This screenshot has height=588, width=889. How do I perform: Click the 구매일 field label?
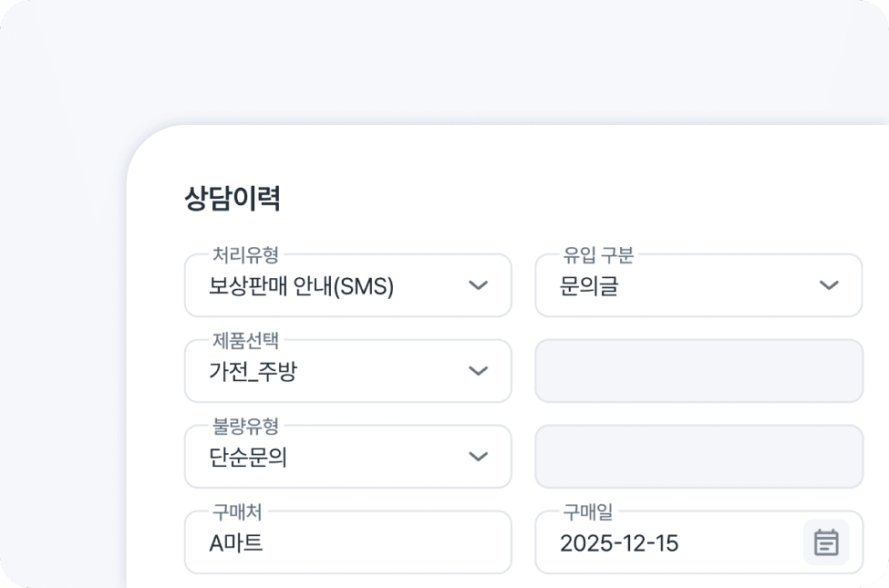[x=587, y=512]
